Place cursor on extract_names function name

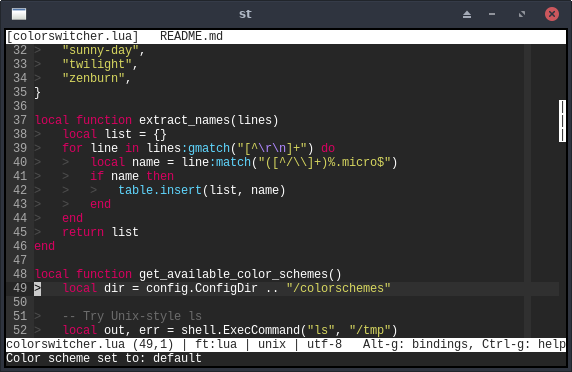[184, 120]
